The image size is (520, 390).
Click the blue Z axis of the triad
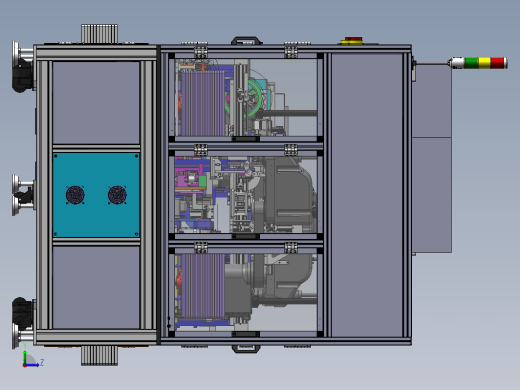click(32, 365)
